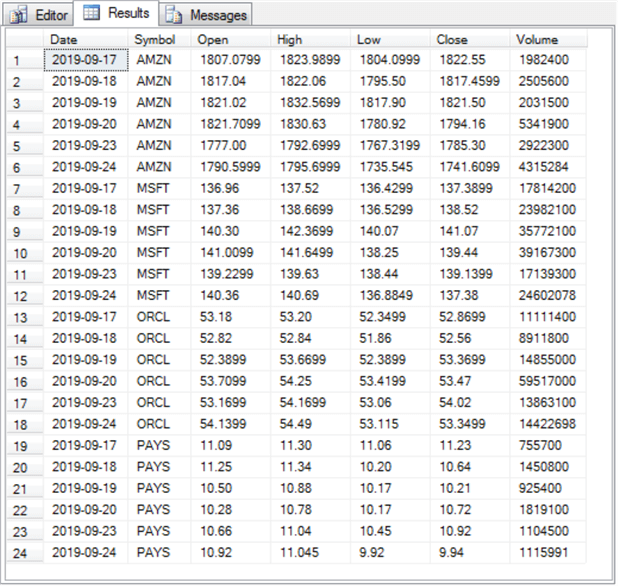Click the High column header
The image size is (618, 586).
[x=310, y=39]
